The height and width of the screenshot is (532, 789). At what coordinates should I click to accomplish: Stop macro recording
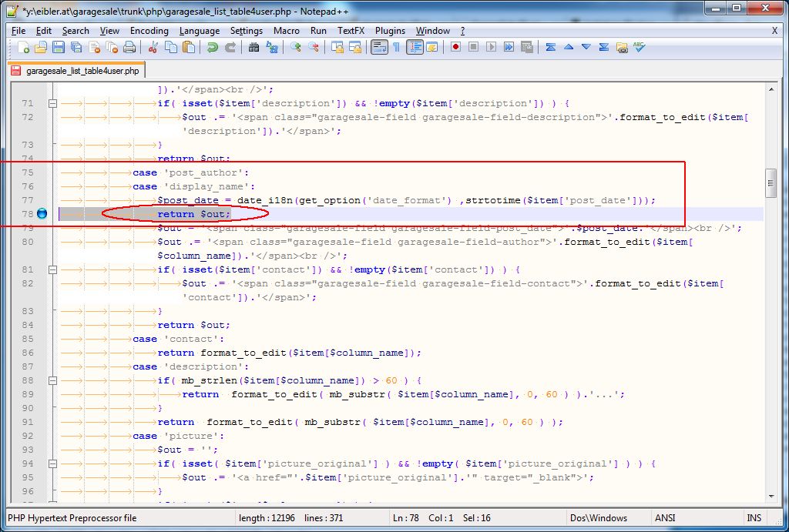pos(473,47)
